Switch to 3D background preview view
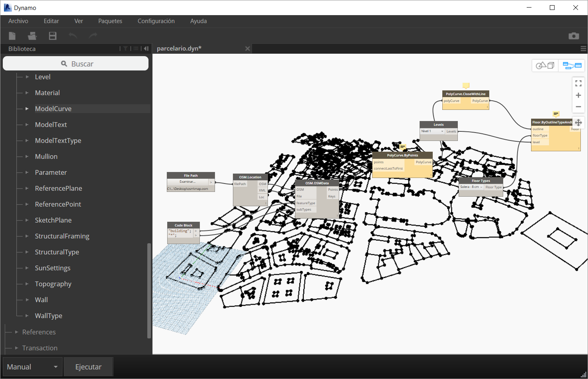 point(545,65)
